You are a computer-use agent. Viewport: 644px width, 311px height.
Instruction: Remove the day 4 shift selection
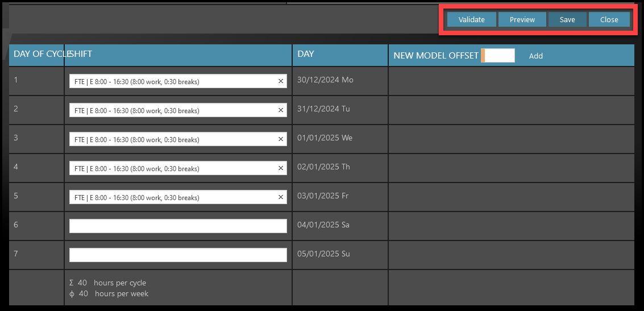tap(280, 168)
